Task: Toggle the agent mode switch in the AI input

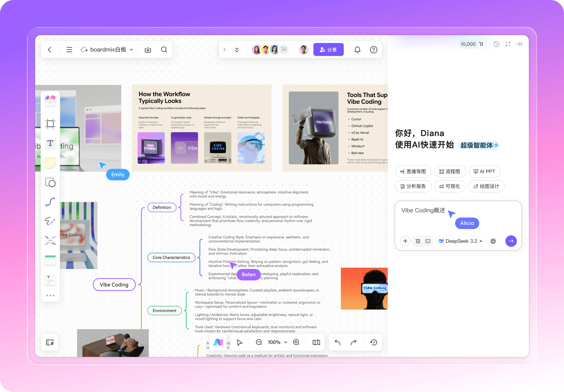Action: tap(418, 241)
